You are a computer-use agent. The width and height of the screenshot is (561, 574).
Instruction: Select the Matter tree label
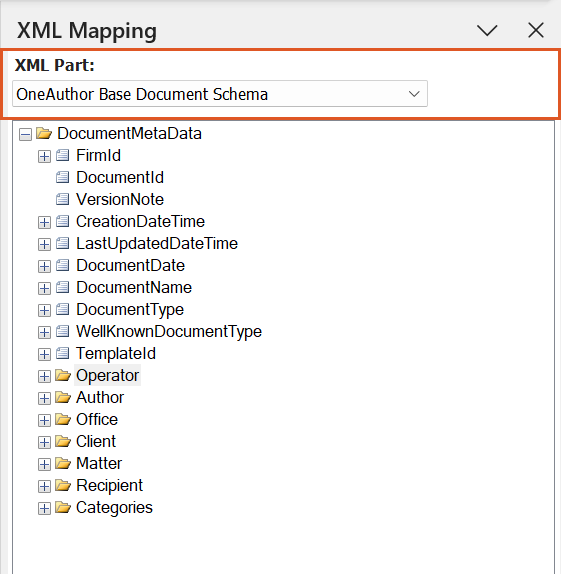point(99,463)
